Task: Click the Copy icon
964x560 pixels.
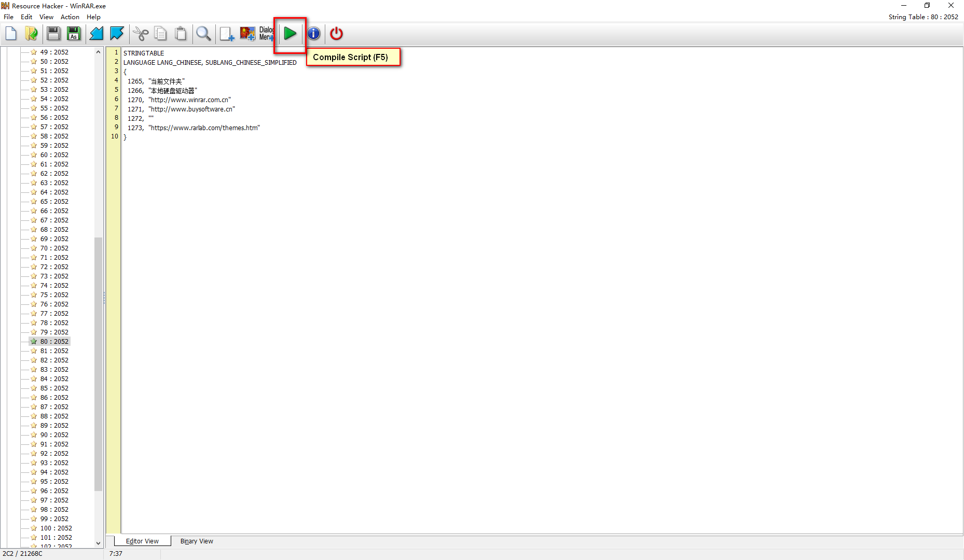Action: tap(161, 34)
